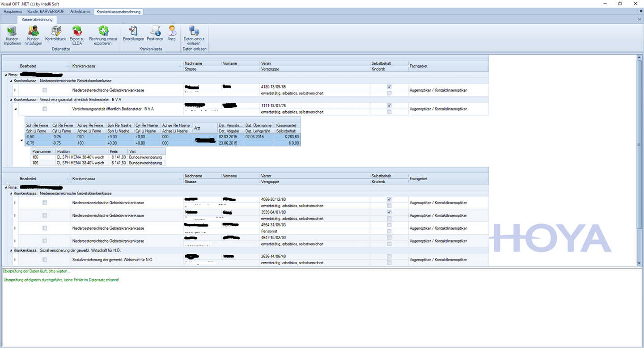Image resolution: width=644 pixels, height=362 pixels.
Task: Click Rechnung erneut exportieren icon
Action: [103, 35]
